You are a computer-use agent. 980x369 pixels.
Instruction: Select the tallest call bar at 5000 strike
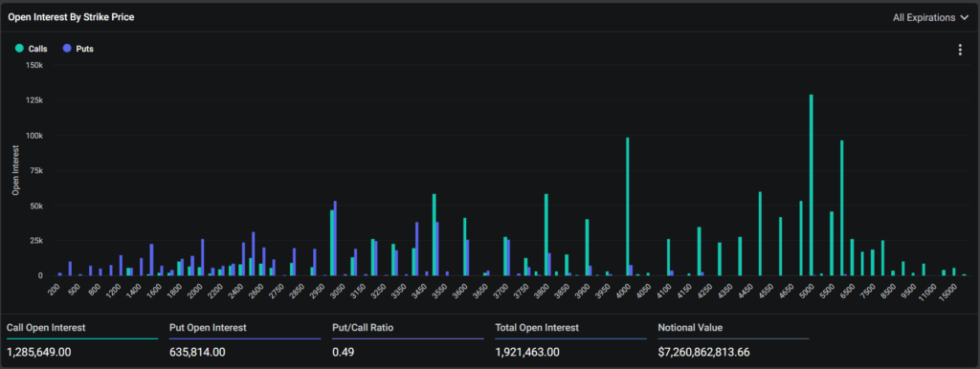(x=812, y=184)
